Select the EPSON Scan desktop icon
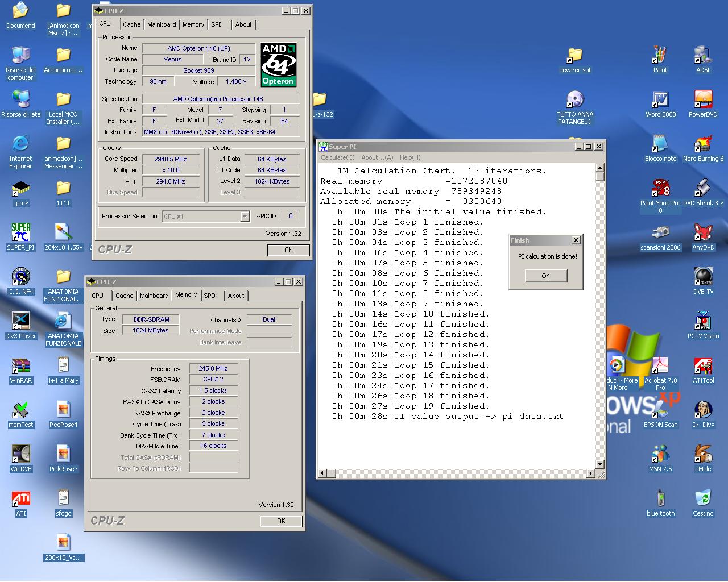This screenshot has width=728, height=582. coord(660,414)
